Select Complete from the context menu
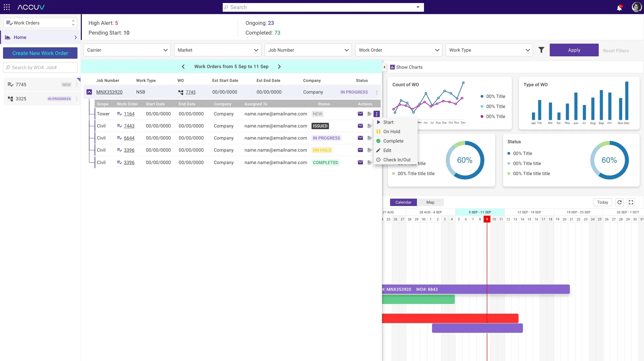 [396, 141]
